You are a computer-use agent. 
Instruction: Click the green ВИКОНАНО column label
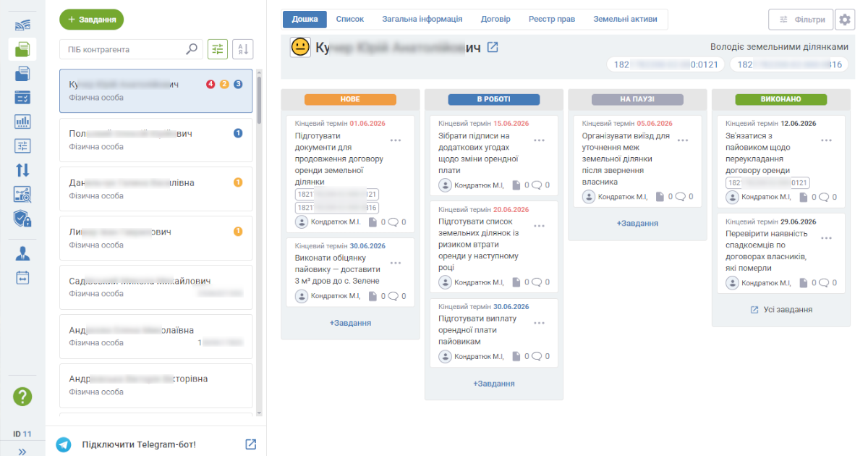point(781,99)
